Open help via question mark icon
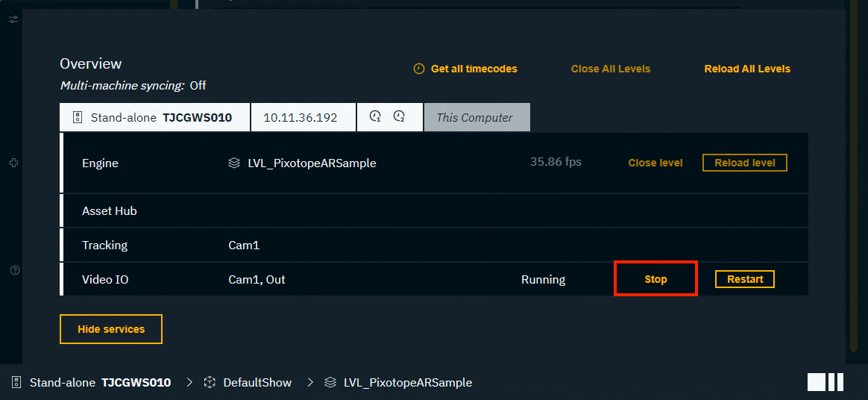 click(14, 270)
